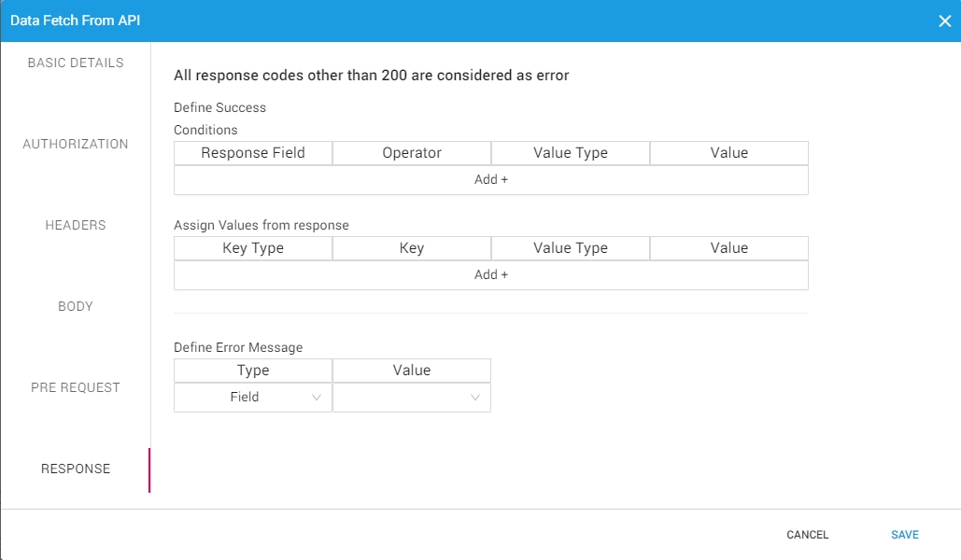The image size is (961, 560).
Task: Click the Operator column header
Action: [412, 153]
